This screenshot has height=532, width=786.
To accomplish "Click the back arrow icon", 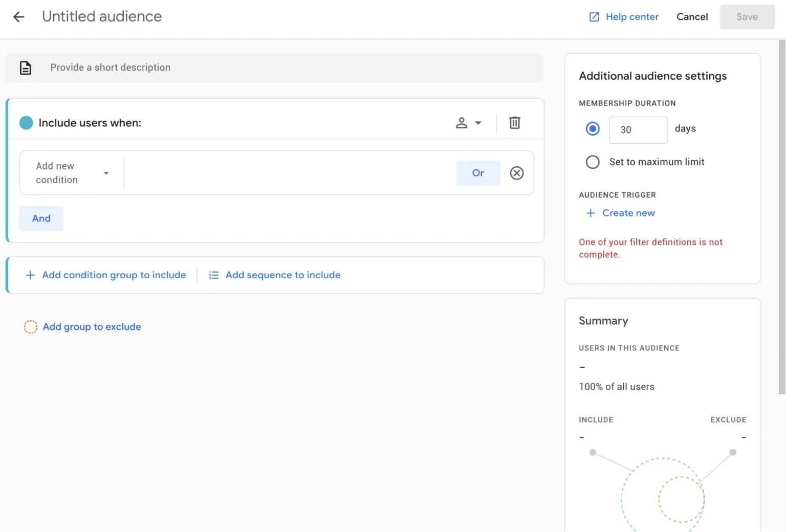I will click(19, 17).
